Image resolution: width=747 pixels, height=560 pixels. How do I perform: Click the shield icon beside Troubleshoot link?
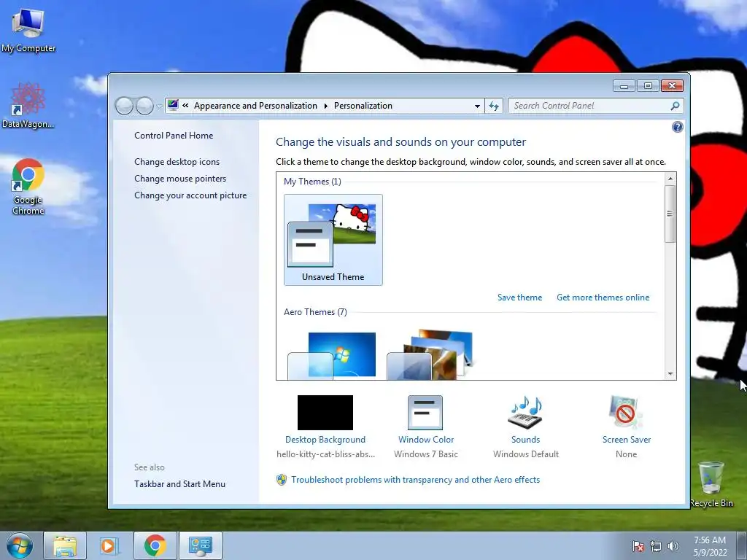tap(282, 480)
